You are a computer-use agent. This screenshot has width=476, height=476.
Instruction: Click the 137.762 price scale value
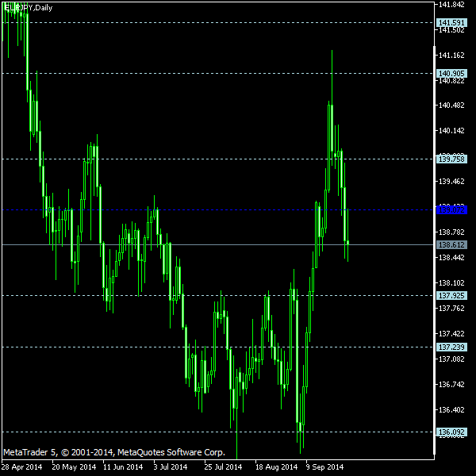[451, 309]
